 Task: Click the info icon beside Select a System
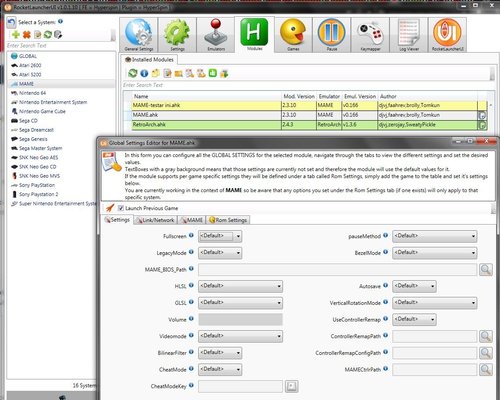[60, 21]
